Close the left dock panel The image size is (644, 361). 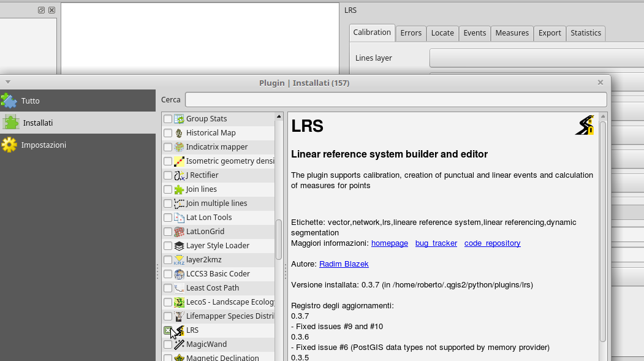(x=51, y=10)
